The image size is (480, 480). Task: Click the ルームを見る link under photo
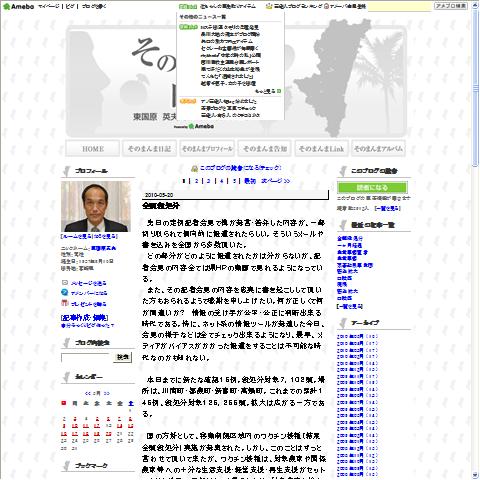pyautogui.click(x=76, y=236)
